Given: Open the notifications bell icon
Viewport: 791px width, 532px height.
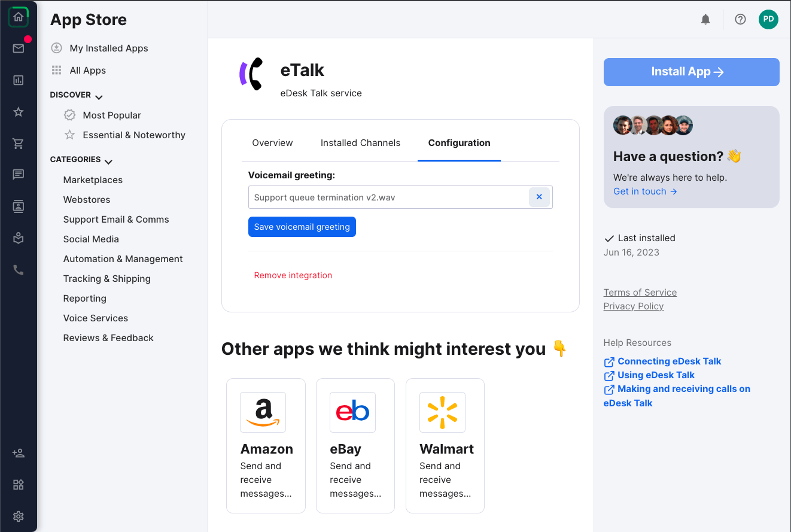Looking at the screenshot, I should point(705,19).
